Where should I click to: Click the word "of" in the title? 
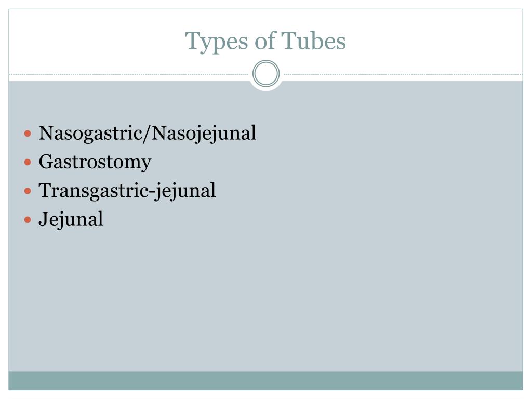[x=265, y=41]
